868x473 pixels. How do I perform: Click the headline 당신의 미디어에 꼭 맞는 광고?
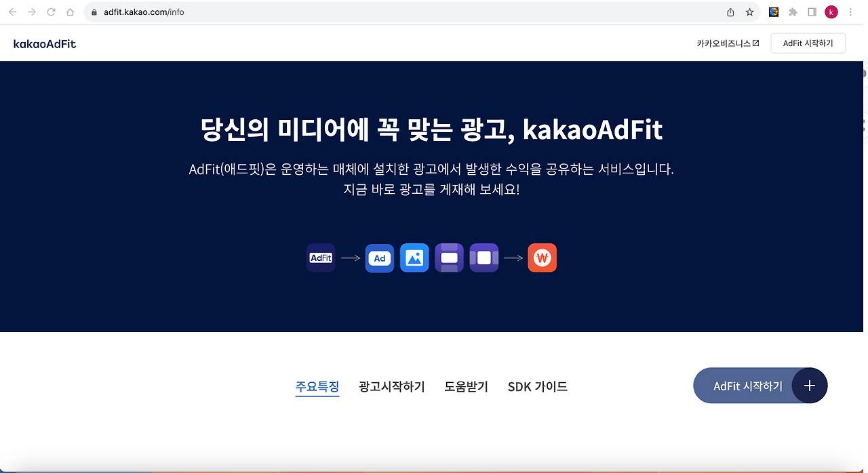pos(431,129)
